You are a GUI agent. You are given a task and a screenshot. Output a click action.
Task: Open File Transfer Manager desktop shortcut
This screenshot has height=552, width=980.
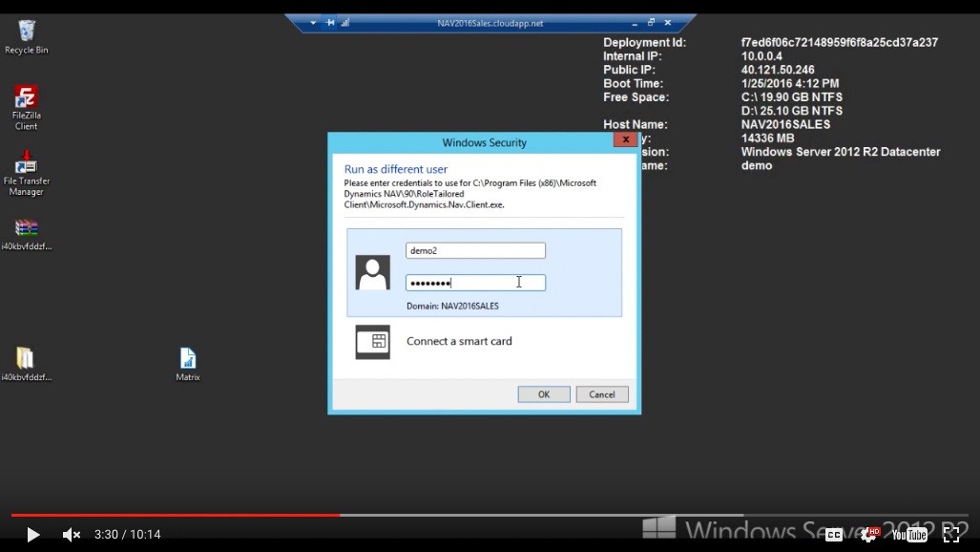click(27, 174)
